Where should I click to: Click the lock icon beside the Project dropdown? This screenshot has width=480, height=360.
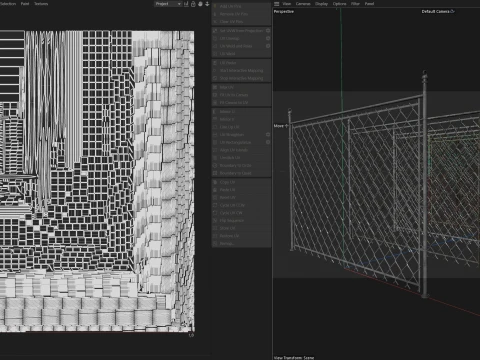193,4
